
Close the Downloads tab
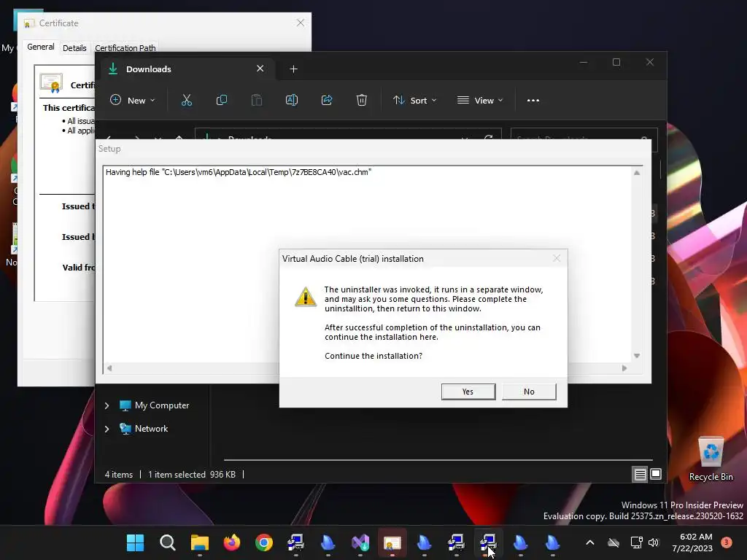260,69
